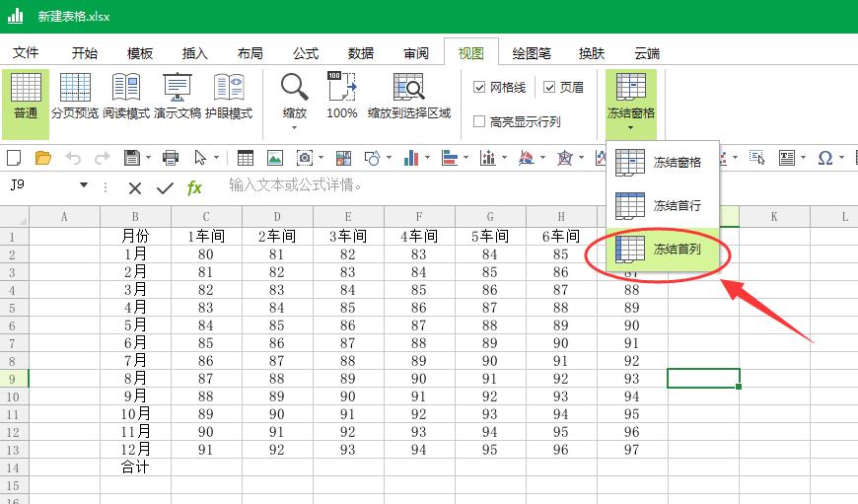Open the pointer tool dropdown arrow
Viewport: 858px width, 504px height.
click(x=217, y=158)
